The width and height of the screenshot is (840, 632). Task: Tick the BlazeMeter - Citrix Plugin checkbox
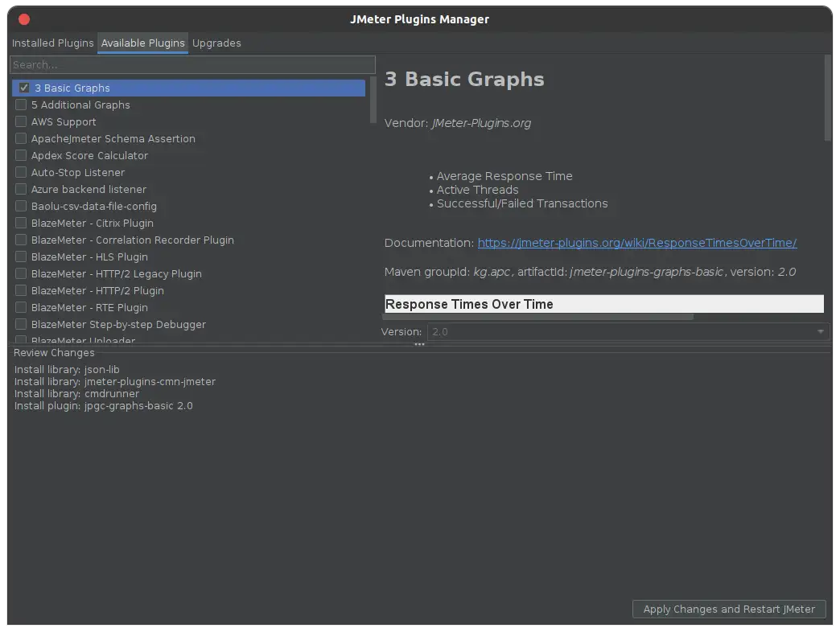[21, 223]
